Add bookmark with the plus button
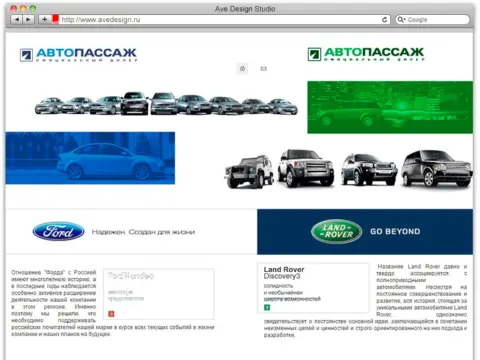The image size is (480, 360). 44,20
